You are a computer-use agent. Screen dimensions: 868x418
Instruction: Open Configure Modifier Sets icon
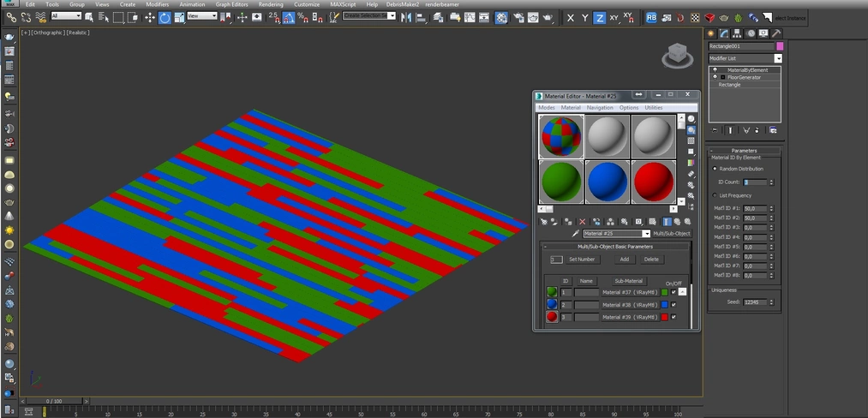[773, 130]
